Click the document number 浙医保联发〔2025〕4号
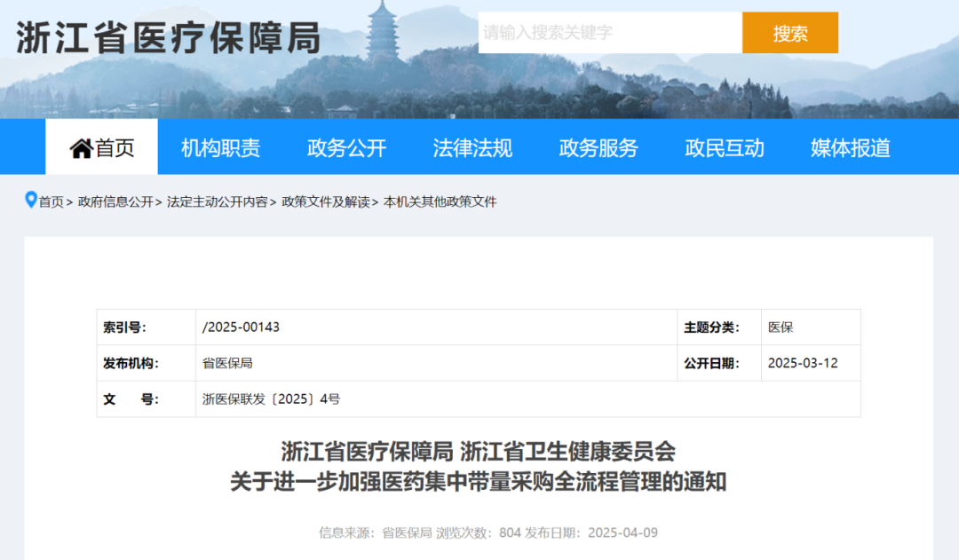The height and width of the screenshot is (560, 959). pyautogui.click(x=271, y=399)
